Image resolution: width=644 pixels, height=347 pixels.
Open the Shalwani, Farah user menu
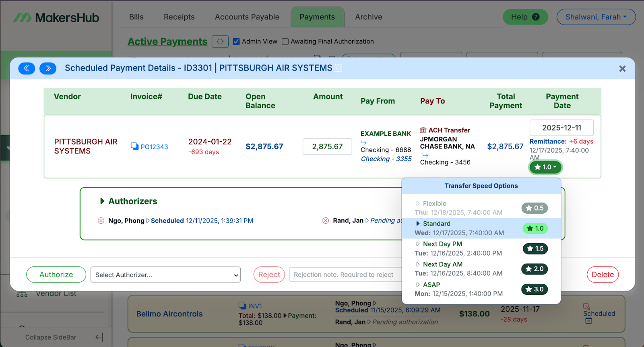(596, 17)
